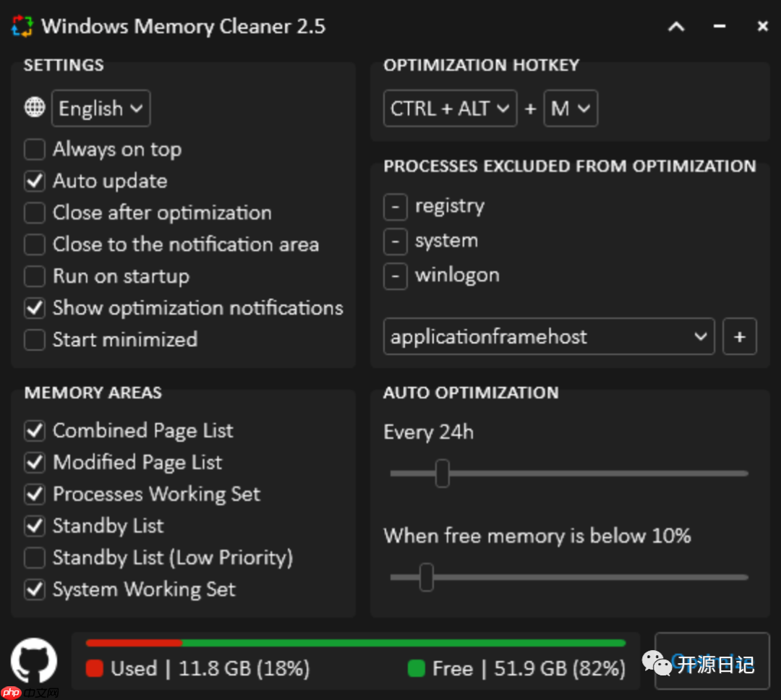This screenshot has width=781, height=700.
Task: Enable Always on top
Action: pyautogui.click(x=34, y=149)
